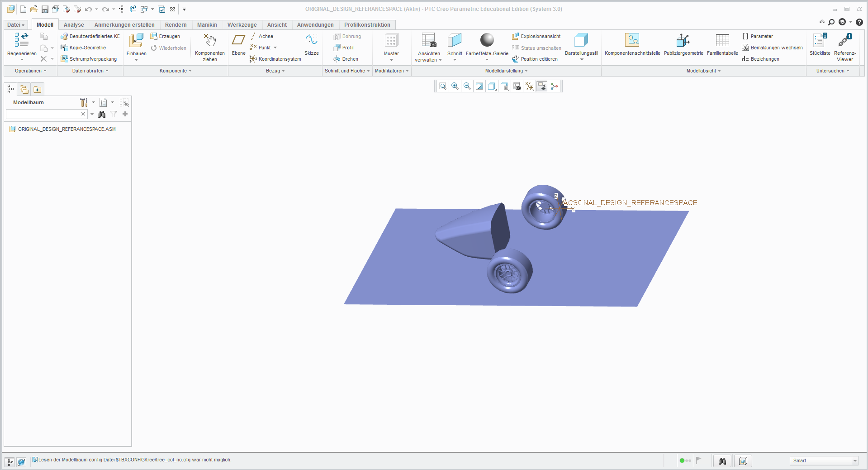Click the Explosionsansicht button
The width and height of the screenshot is (868, 470).
pos(536,36)
